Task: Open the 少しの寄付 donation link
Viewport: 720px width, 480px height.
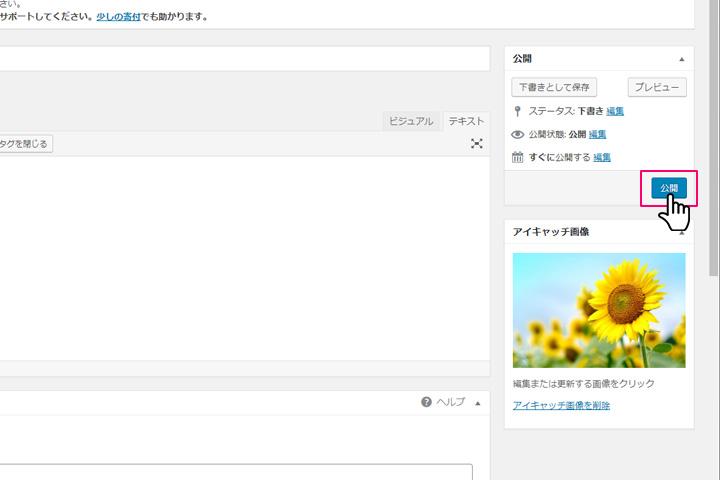Action: tap(118, 17)
